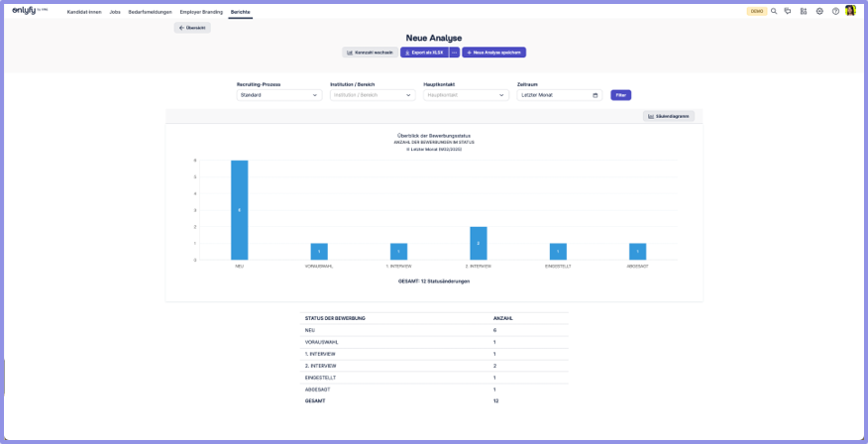This screenshot has width=868, height=444.
Task: Save with Neue Analyse speichern button
Action: click(x=493, y=53)
